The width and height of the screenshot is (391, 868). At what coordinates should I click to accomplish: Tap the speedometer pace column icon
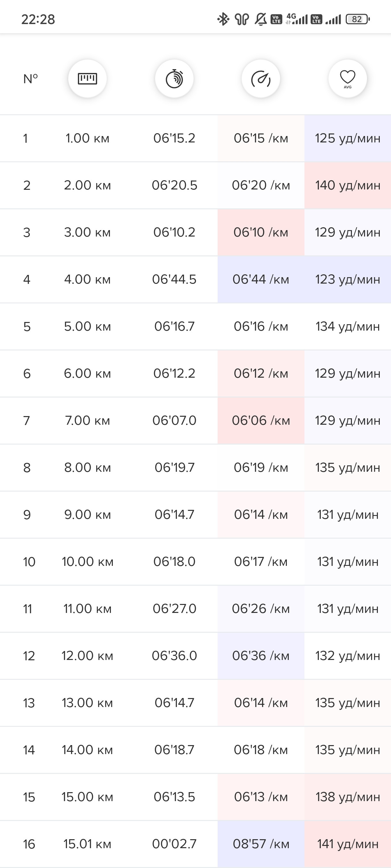click(x=261, y=79)
